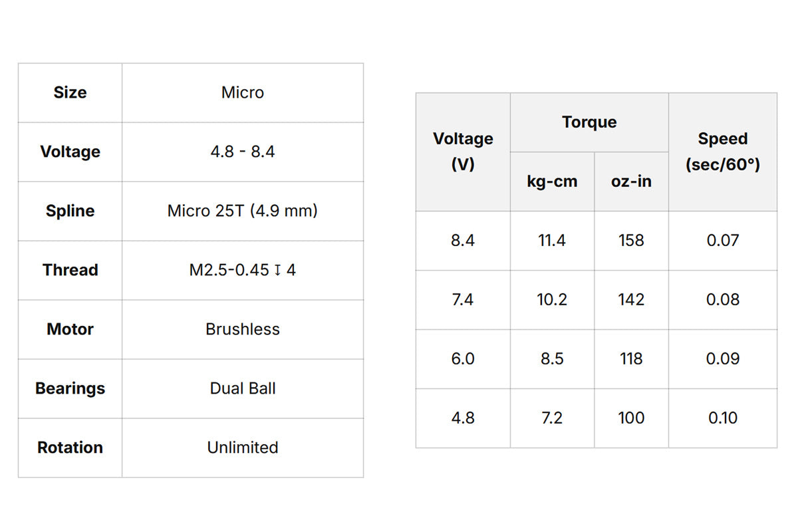Select the Dual Ball bearings cell
Screen dimensions: 798x532
click(242, 388)
